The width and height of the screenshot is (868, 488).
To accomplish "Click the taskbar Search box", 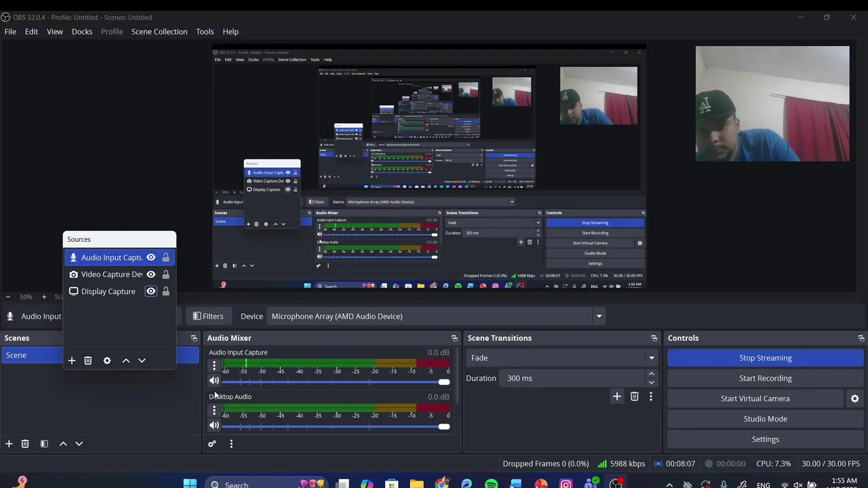I will [x=264, y=484].
